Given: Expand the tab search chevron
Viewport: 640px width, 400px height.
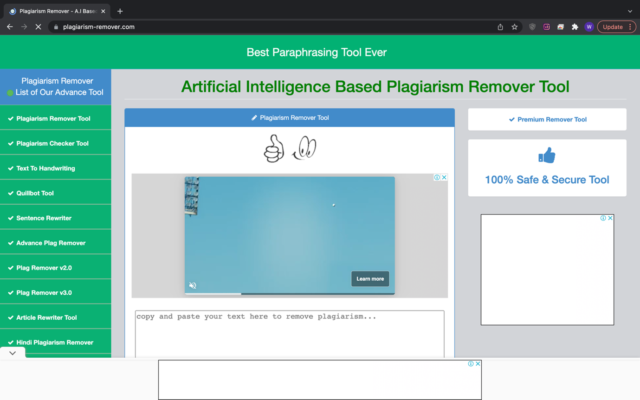Looking at the screenshot, I should point(630,11).
